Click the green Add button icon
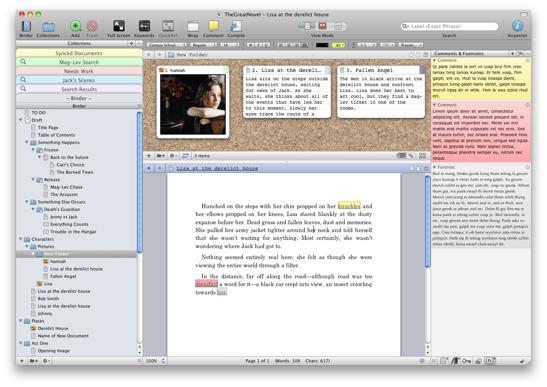This screenshot has width=547, height=387. pyautogui.click(x=75, y=26)
